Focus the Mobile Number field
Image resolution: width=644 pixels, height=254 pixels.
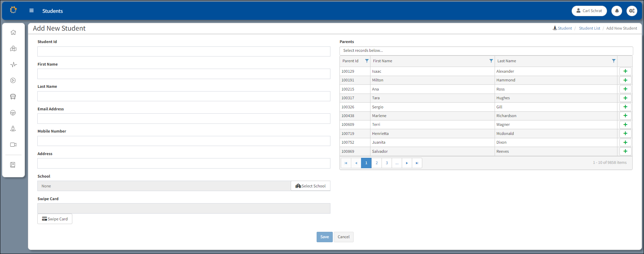pyautogui.click(x=184, y=141)
